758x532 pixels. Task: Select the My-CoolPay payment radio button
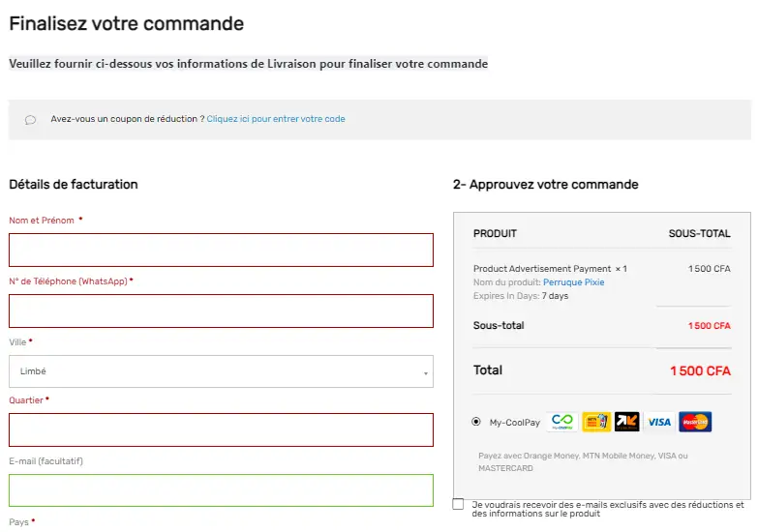coord(476,422)
